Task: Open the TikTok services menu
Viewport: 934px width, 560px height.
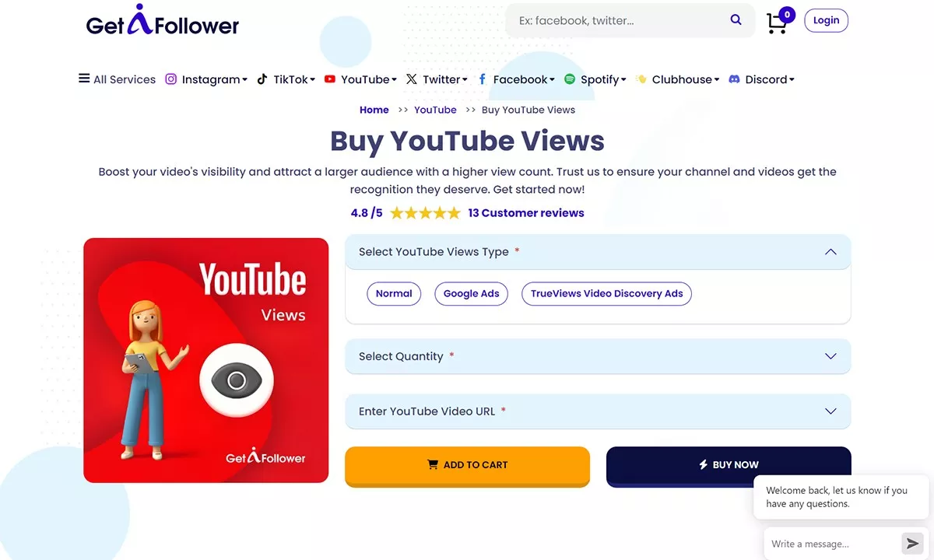Action: coord(286,79)
